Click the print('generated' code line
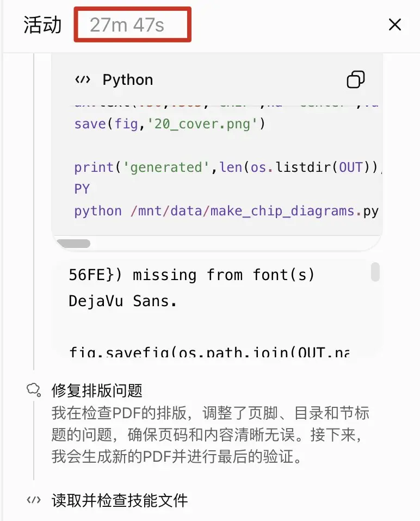 tap(227, 167)
